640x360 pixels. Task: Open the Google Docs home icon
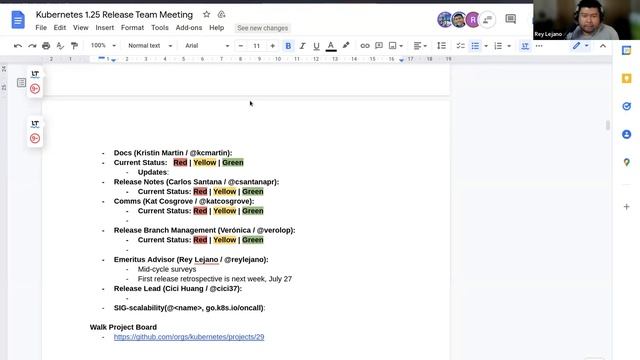click(18, 20)
